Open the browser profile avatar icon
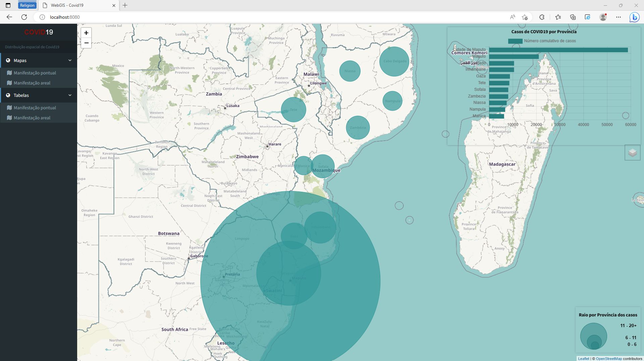The image size is (644, 361). [x=603, y=17]
